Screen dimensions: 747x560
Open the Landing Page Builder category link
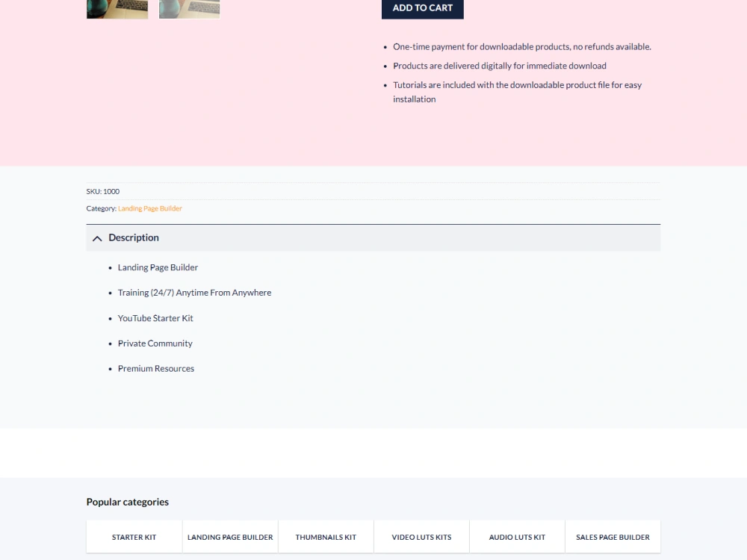coord(149,208)
